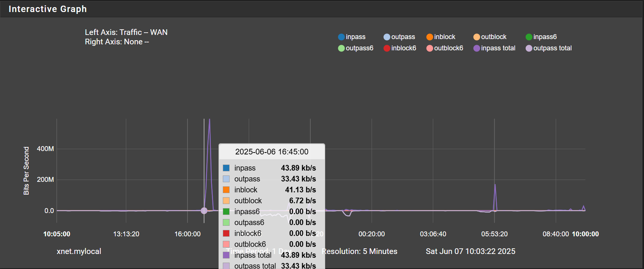Toggle the inblock6 series in the legend
Viewport: 644px width, 269px height.
tap(400, 48)
